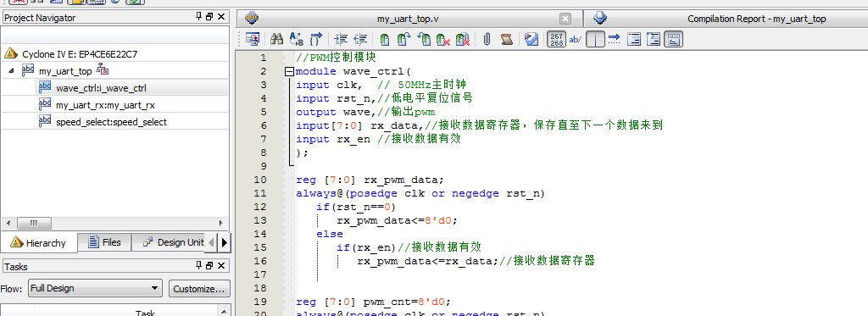The width and height of the screenshot is (868, 316).
Task: Click the Customize... button
Action: pos(198,288)
